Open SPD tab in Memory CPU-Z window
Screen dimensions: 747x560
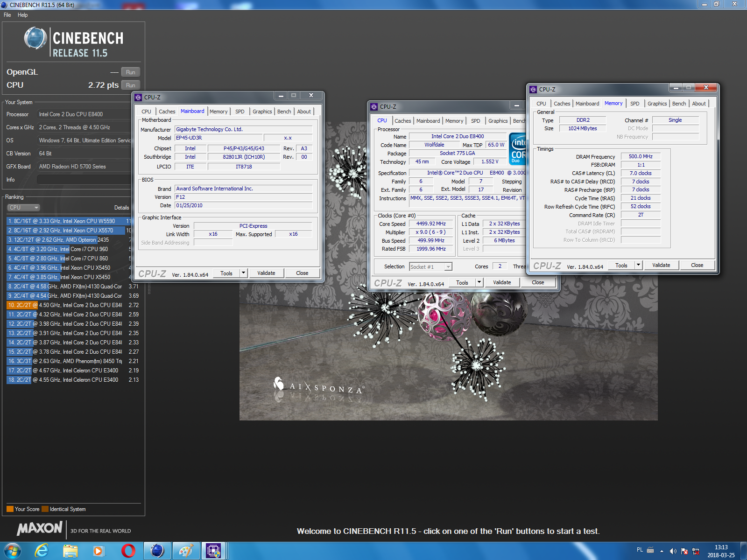[x=634, y=104]
